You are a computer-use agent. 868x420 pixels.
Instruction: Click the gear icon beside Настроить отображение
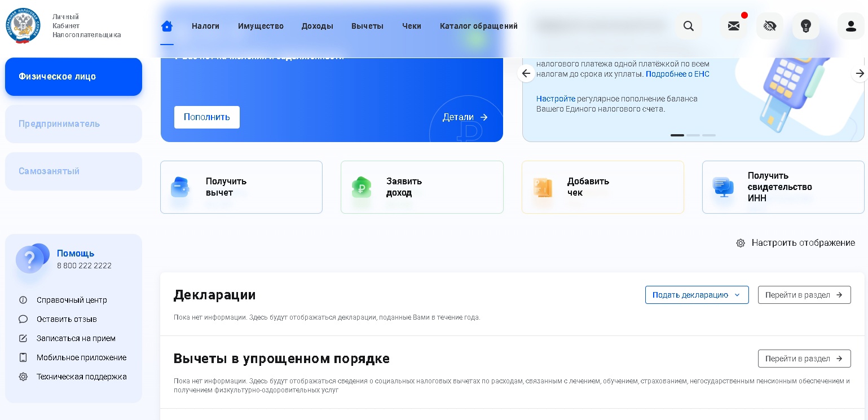tap(741, 243)
